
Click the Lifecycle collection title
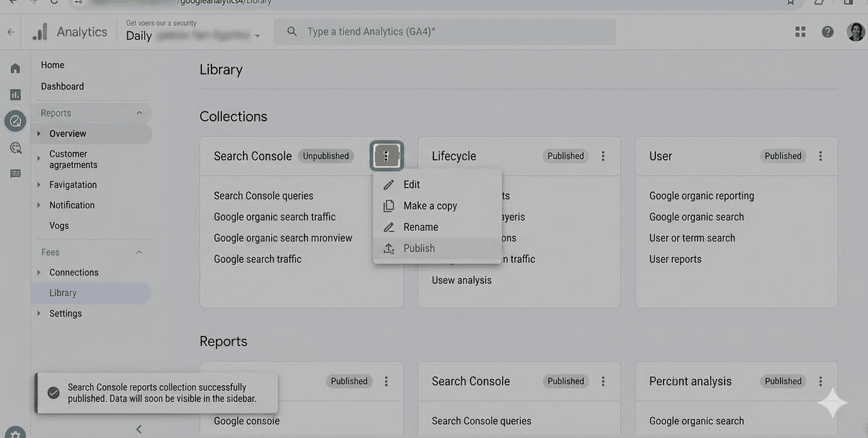tap(453, 156)
